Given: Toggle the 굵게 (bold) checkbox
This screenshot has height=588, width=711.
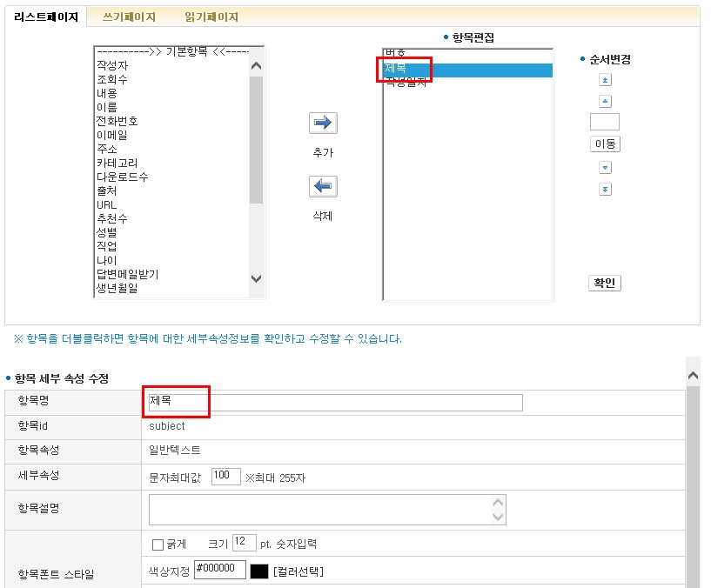Looking at the screenshot, I should 158,545.
